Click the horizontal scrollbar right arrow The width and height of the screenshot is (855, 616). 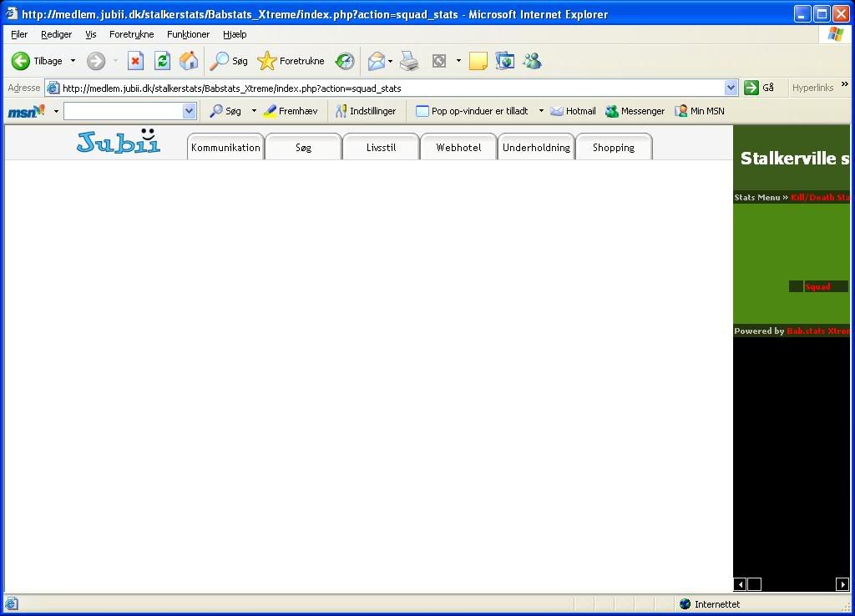(842, 584)
